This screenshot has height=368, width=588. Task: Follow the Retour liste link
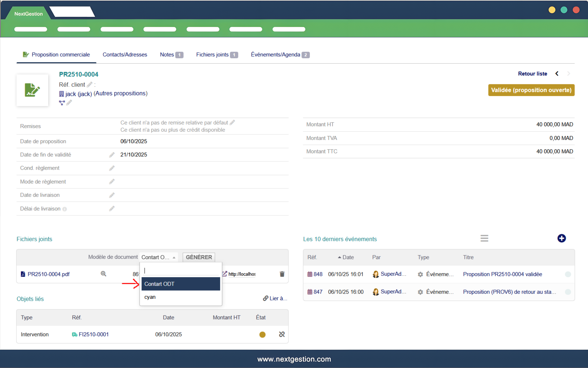[532, 74]
